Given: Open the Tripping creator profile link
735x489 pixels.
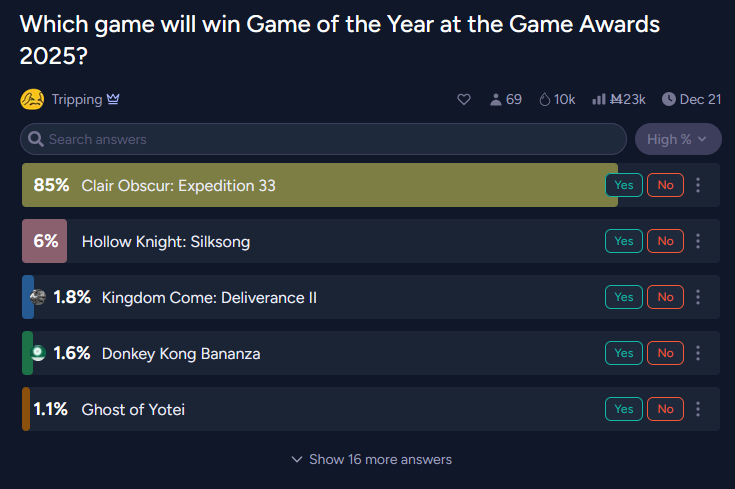Looking at the screenshot, I should (x=77, y=99).
